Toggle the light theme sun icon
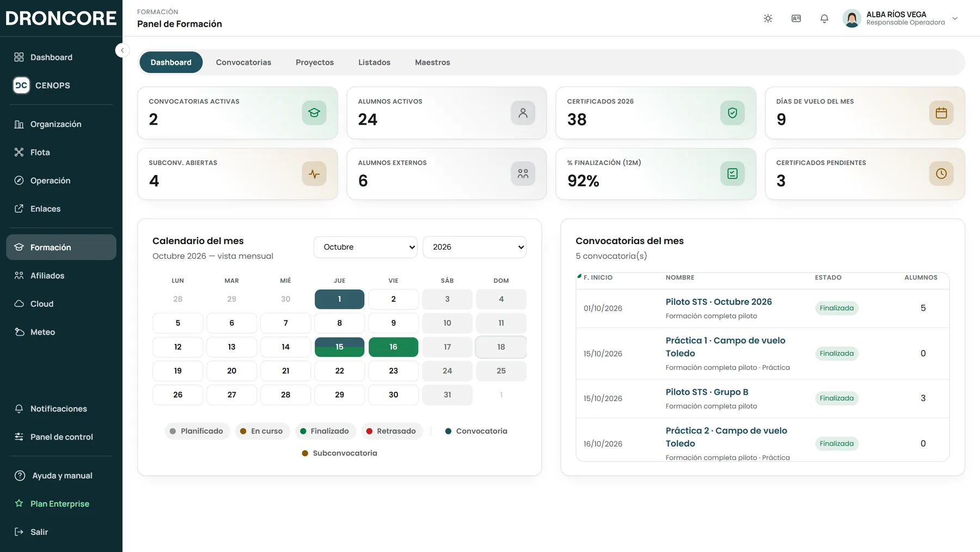980x552 pixels. [x=768, y=19]
